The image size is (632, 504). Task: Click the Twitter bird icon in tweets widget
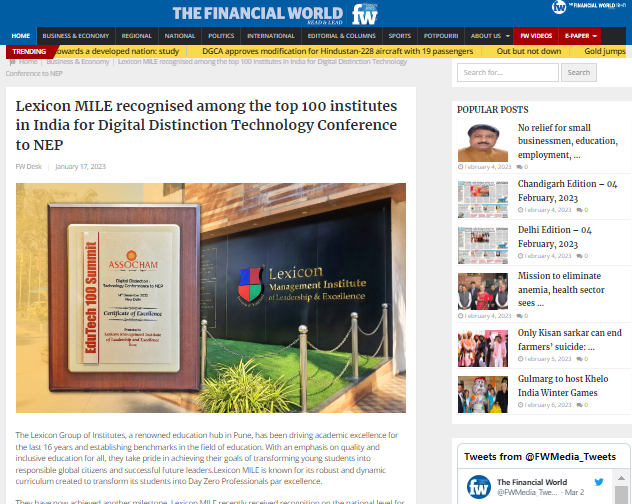[x=599, y=482]
